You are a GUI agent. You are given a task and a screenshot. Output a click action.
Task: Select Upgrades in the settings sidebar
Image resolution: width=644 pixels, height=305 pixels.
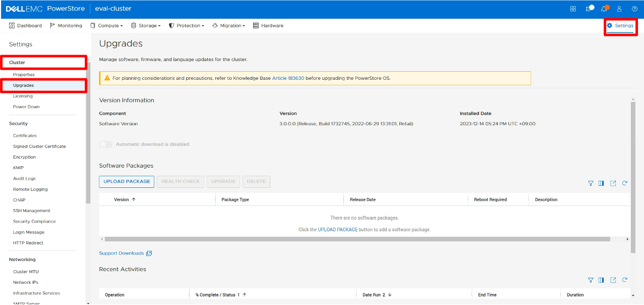click(x=24, y=85)
